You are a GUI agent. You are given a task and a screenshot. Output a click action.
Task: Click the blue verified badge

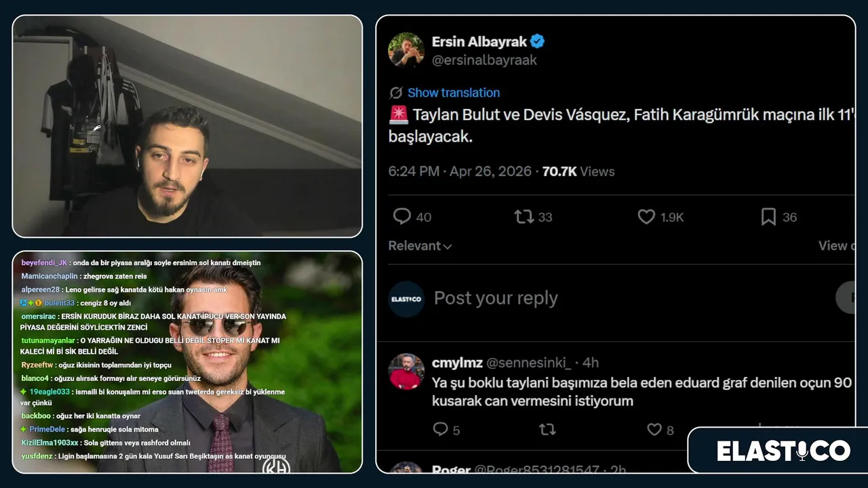tap(537, 41)
